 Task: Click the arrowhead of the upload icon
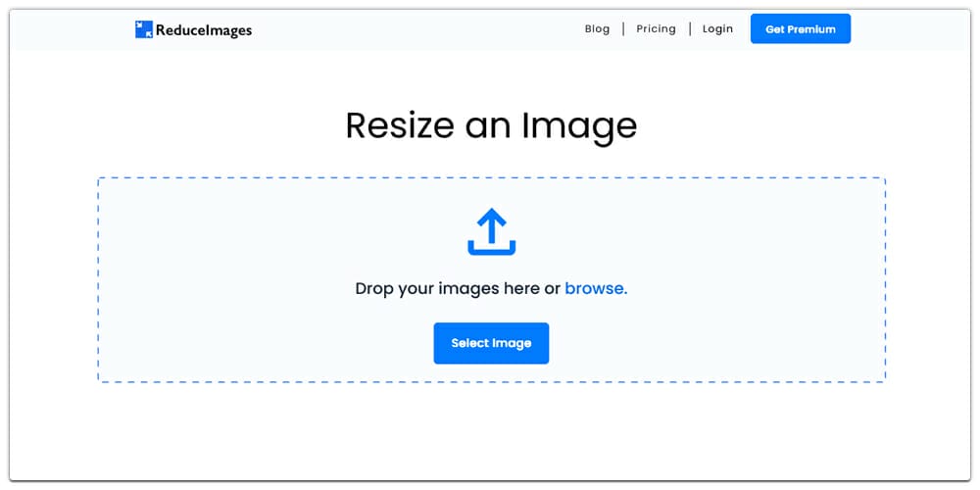pos(491,218)
